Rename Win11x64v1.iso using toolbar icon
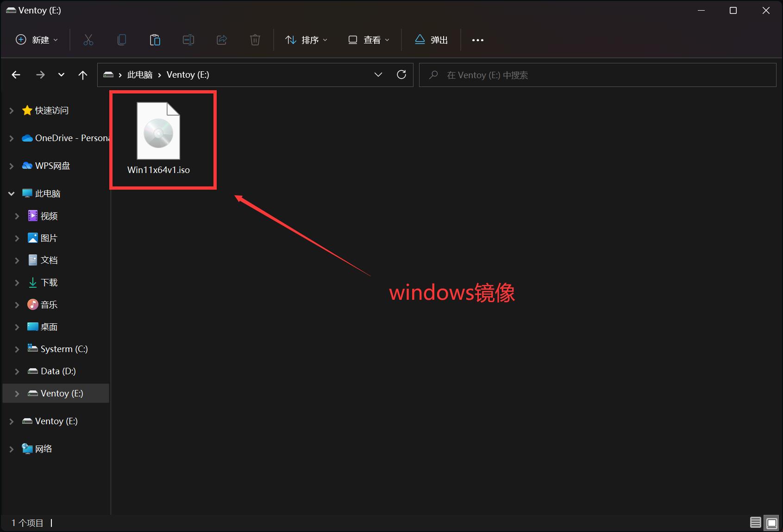The width and height of the screenshot is (783, 532). coord(188,40)
